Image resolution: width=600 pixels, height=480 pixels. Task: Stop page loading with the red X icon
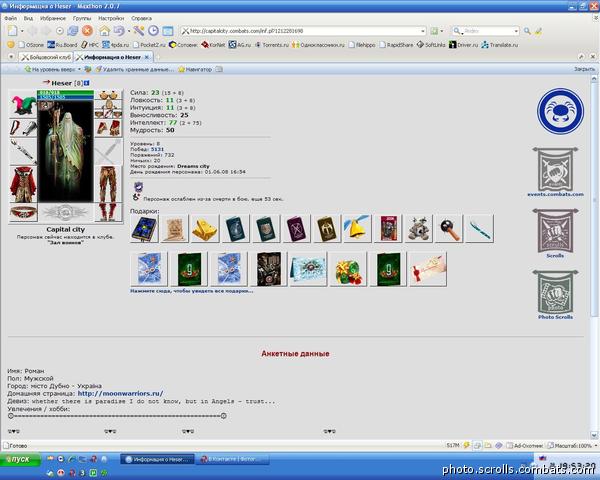(x=87, y=31)
